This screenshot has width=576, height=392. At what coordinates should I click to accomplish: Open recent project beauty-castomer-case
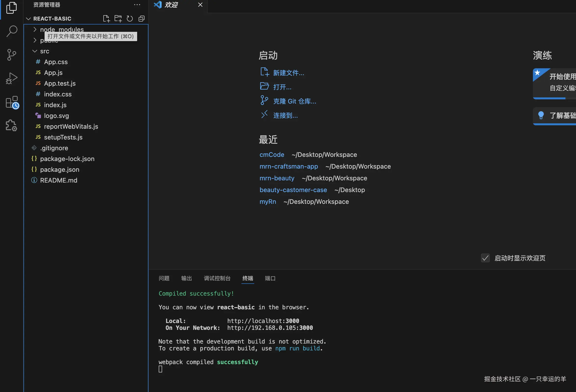click(x=293, y=190)
